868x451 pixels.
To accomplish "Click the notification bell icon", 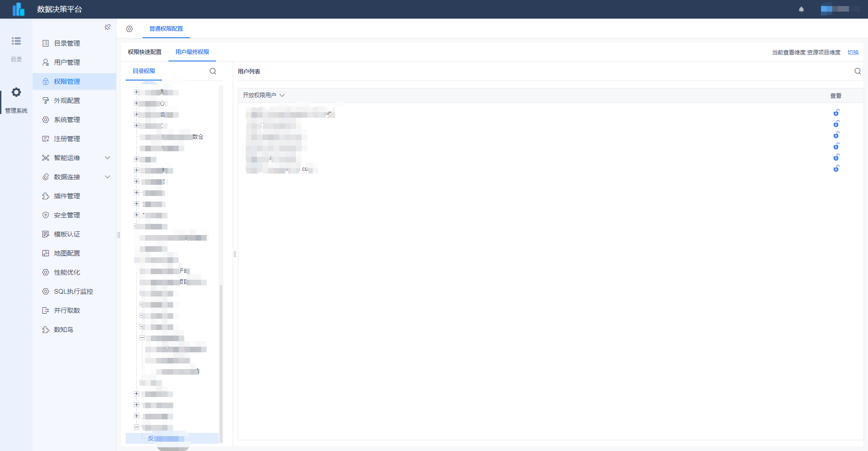I will pos(801,9).
